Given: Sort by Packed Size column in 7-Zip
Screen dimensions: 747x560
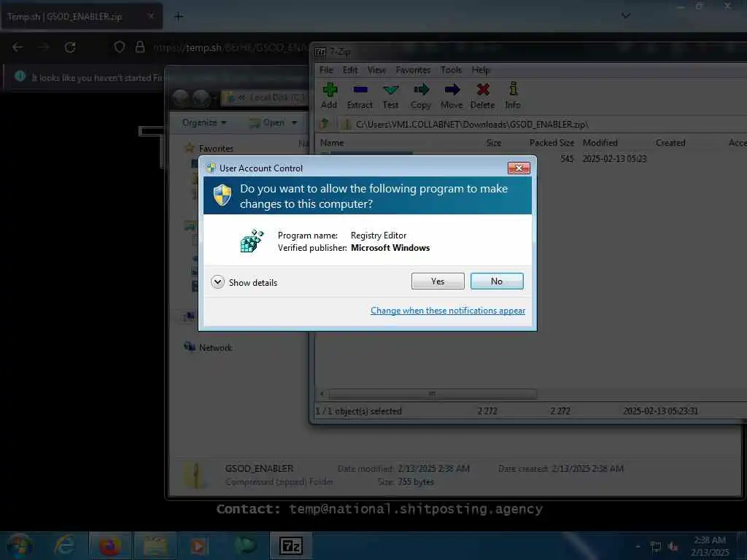Looking at the screenshot, I should [x=551, y=143].
